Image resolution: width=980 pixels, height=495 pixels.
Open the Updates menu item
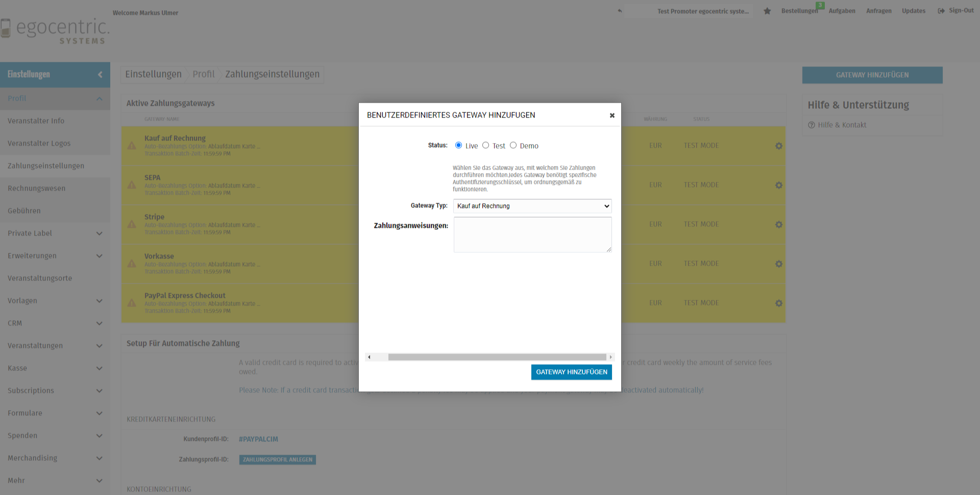coord(913,11)
